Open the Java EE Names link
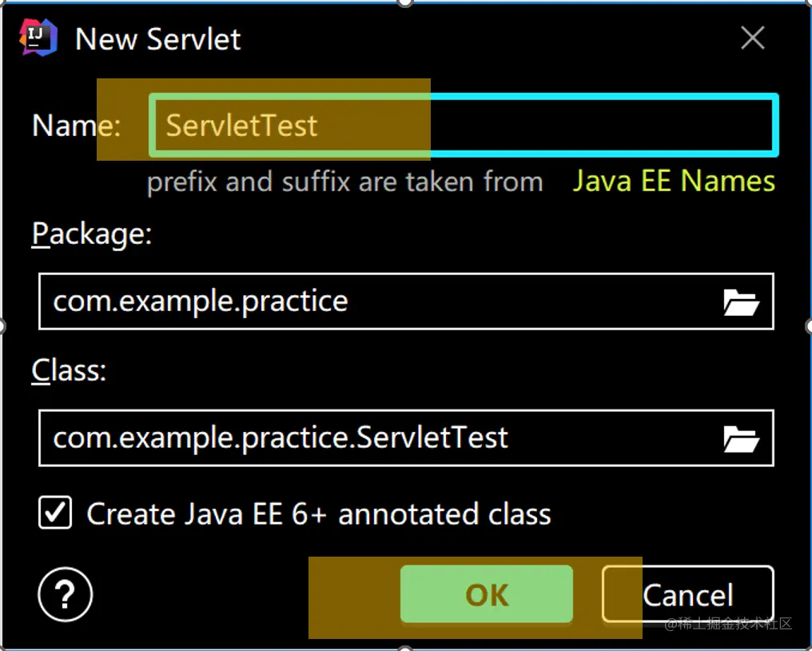The height and width of the screenshot is (651, 812). [x=673, y=182]
